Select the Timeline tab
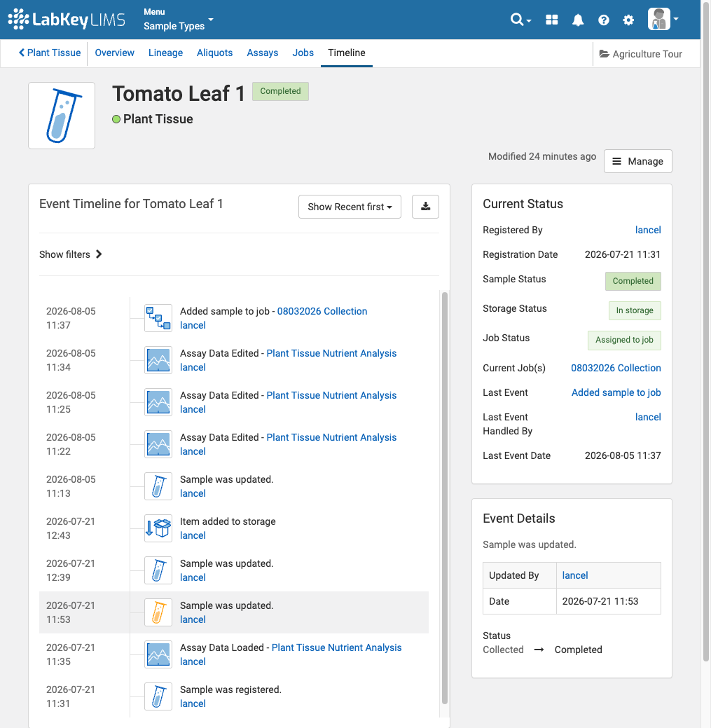This screenshot has height=728, width=711. (347, 53)
